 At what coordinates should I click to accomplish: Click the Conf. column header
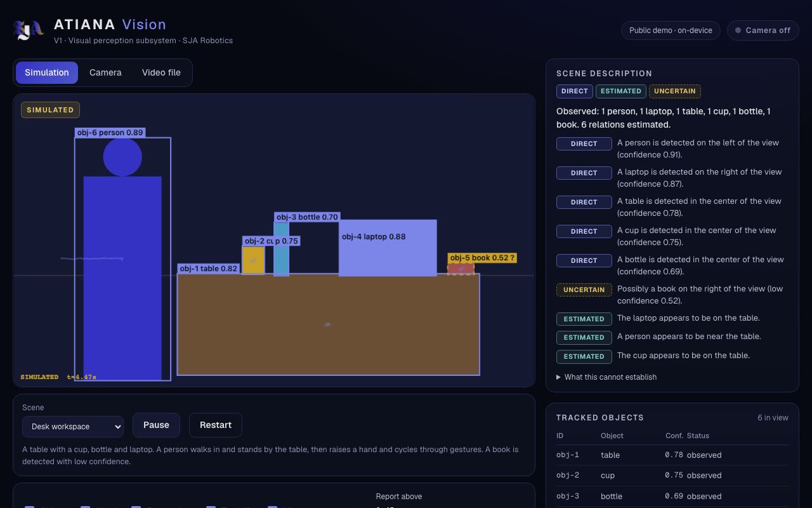click(x=674, y=436)
